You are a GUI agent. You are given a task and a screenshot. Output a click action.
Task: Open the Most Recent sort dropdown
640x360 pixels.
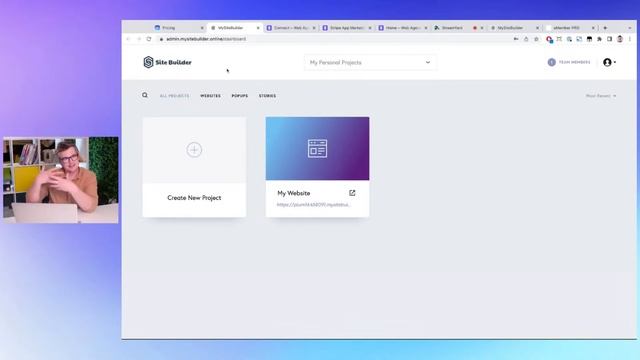click(x=601, y=96)
